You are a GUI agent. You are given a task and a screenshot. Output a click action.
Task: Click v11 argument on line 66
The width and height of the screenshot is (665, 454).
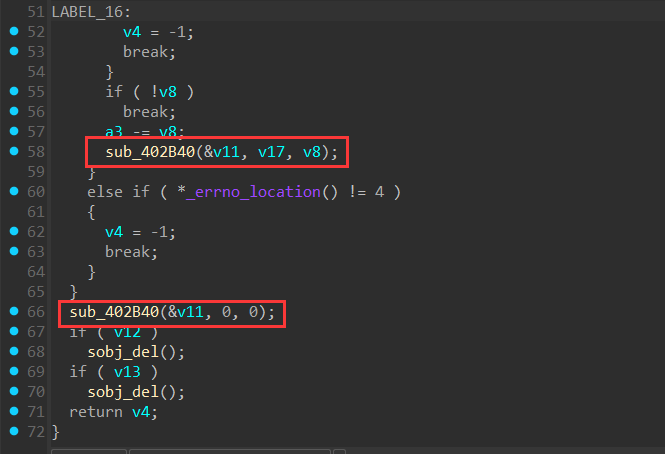[190, 312]
